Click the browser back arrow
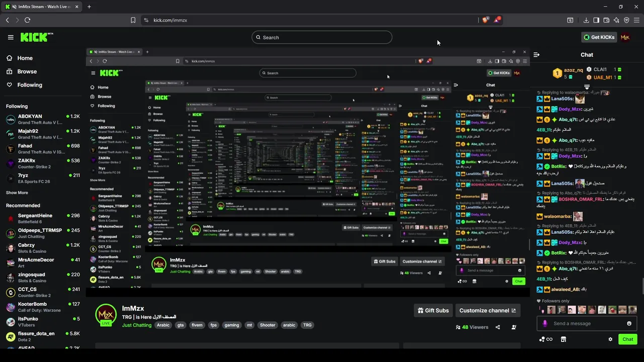Viewport: 644px width, 362px height. click(7, 20)
